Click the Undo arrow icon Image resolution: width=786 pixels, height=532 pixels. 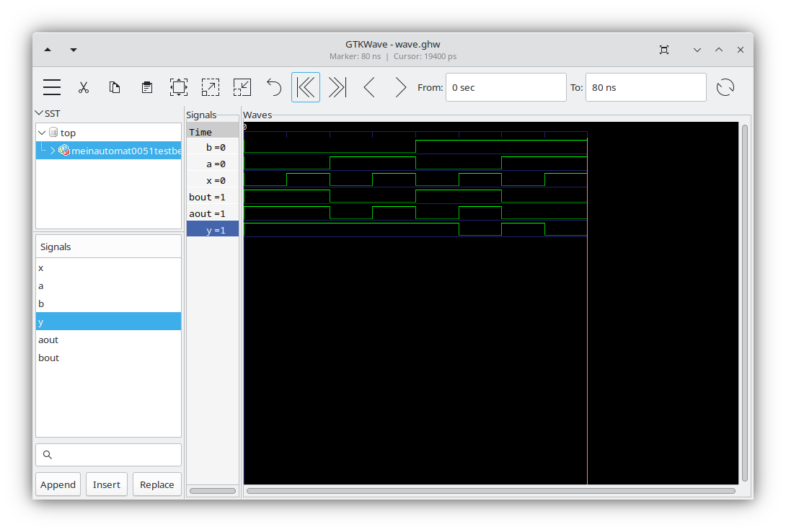click(273, 87)
